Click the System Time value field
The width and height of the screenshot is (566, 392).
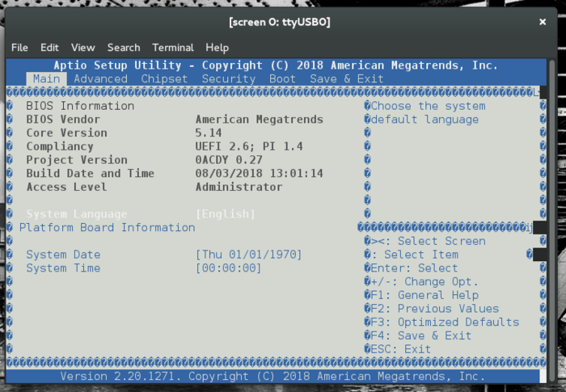click(229, 268)
